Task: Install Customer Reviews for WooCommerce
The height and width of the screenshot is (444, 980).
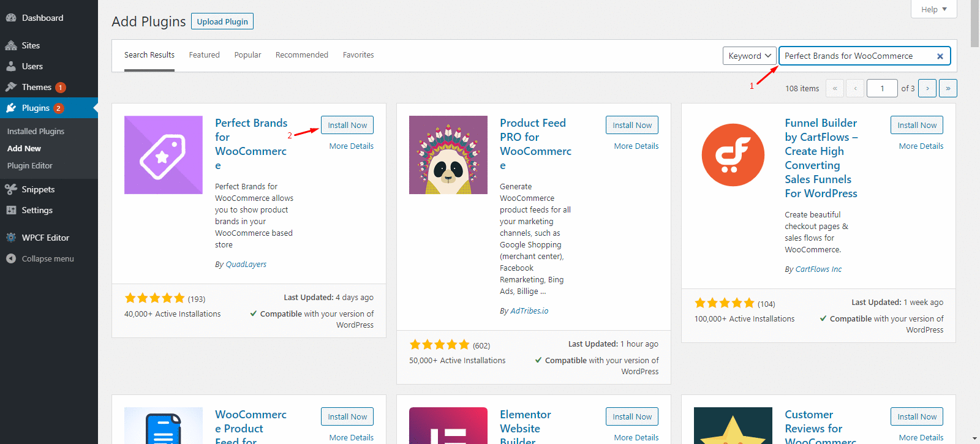Action: click(x=917, y=416)
